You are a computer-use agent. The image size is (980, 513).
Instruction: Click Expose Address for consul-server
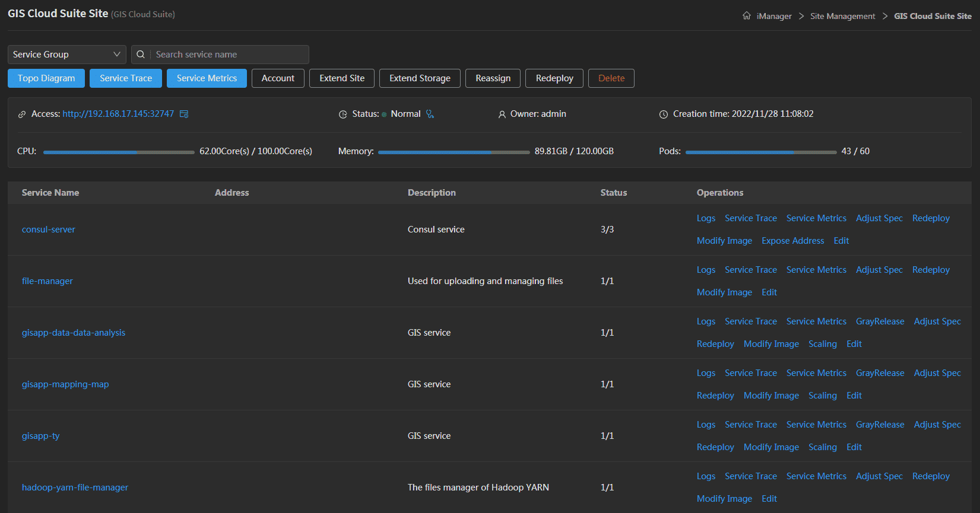tap(792, 241)
